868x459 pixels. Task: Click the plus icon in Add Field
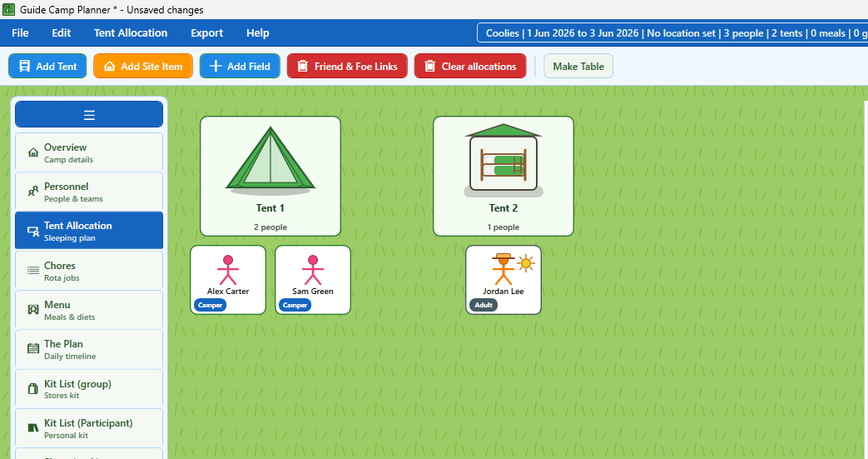coord(216,66)
